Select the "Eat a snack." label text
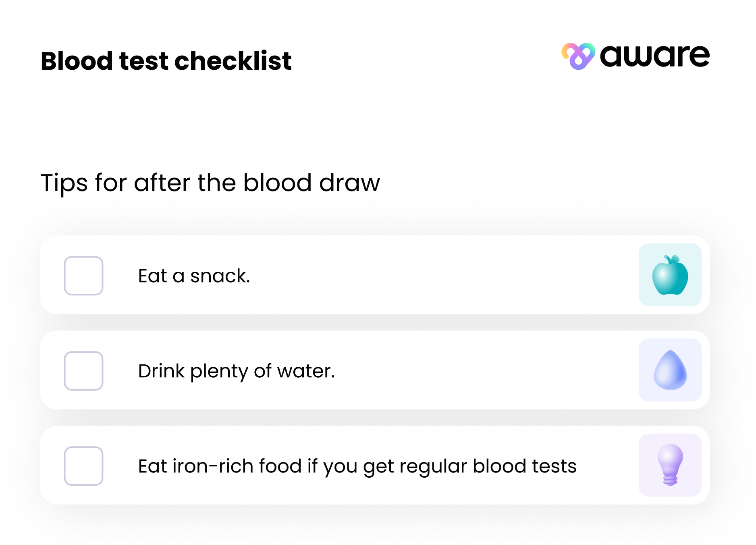The width and height of the screenshot is (756, 545). [194, 276]
